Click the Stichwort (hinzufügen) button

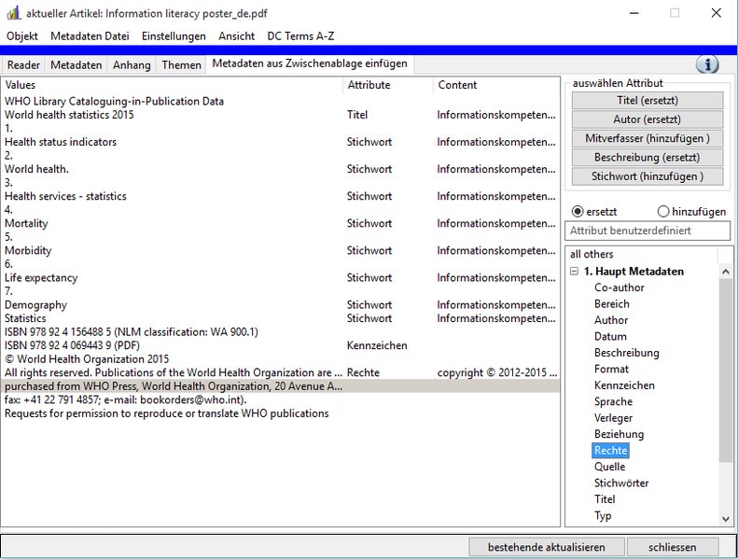click(x=647, y=176)
